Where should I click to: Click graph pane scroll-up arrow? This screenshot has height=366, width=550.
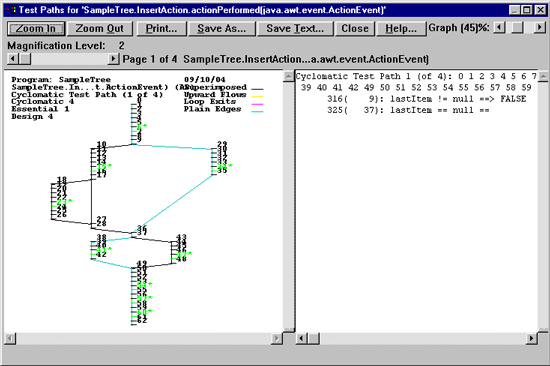[288, 76]
